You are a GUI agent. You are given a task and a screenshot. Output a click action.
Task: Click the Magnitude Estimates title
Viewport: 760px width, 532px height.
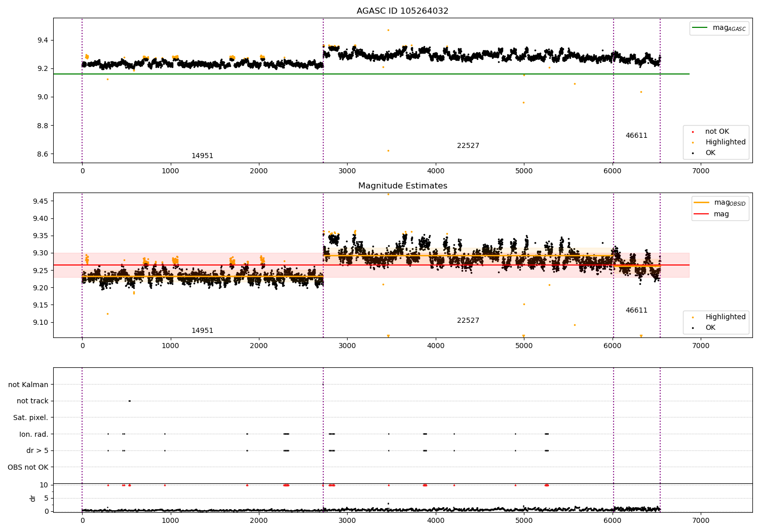tap(402, 186)
